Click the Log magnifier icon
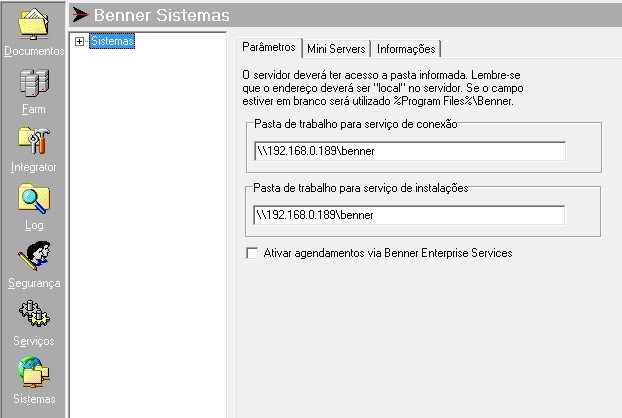 (33, 199)
